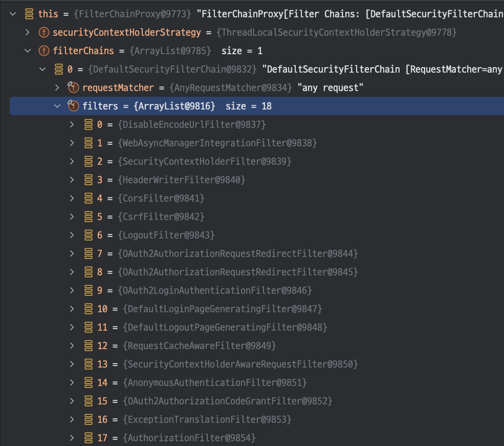Expand ExceptionTranslationFilter entry
The height and width of the screenshot is (446, 504).
pos(72,419)
